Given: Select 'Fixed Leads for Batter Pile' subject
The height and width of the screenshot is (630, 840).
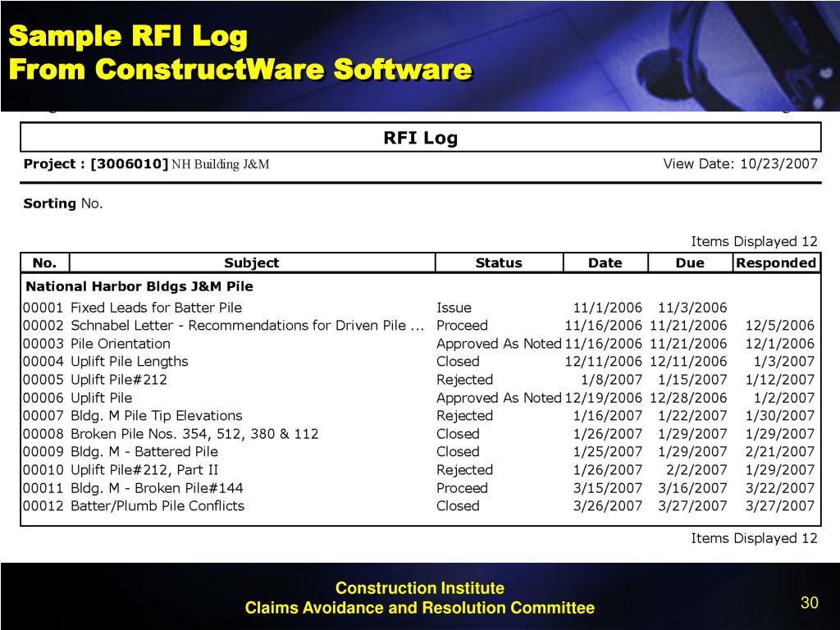Looking at the screenshot, I should click(x=157, y=308).
